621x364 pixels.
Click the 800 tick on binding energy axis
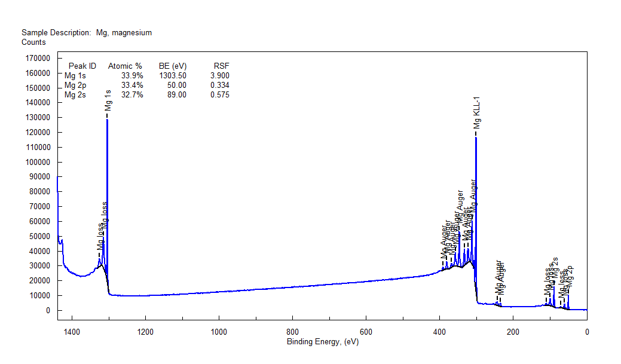coord(292,332)
